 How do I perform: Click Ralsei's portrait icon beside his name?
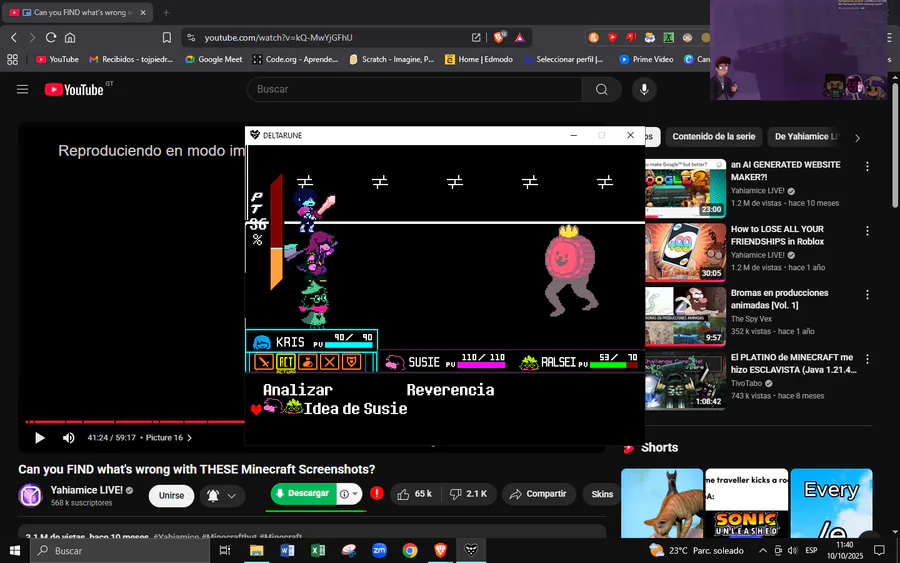529,362
